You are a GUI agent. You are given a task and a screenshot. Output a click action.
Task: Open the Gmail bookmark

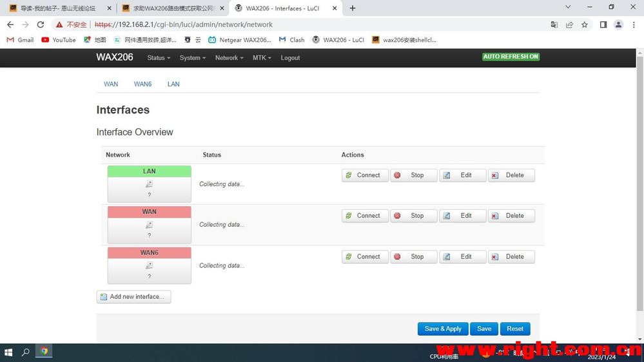click(x=20, y=40)
